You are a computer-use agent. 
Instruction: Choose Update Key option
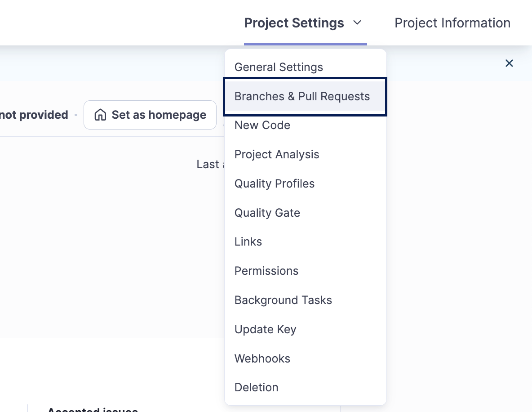[x=265, y=329]
